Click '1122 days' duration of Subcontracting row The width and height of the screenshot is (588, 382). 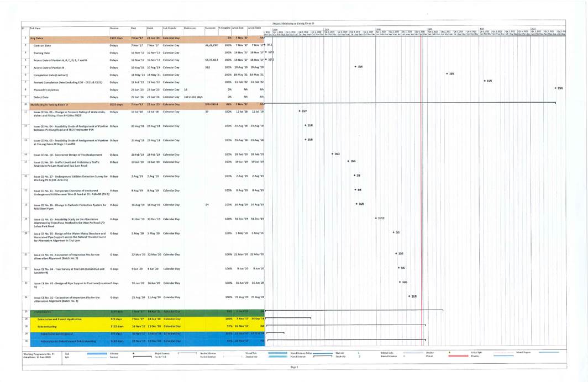pos(117,327)
